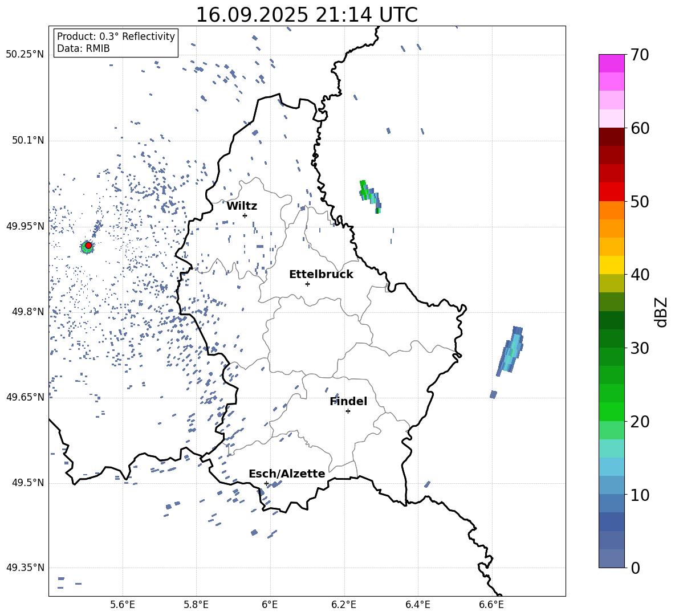Image resolution: width=675 pixels, height=616 pixels.
Task: Click the colorbar tick label 20
Action: point(640,421)
